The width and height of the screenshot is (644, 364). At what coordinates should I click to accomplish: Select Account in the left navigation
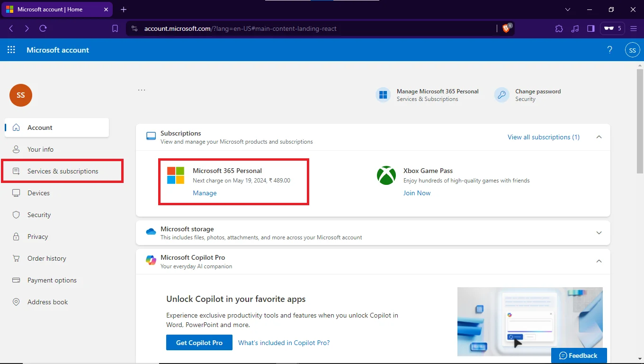pyautogui.click(x=57, y=127)
